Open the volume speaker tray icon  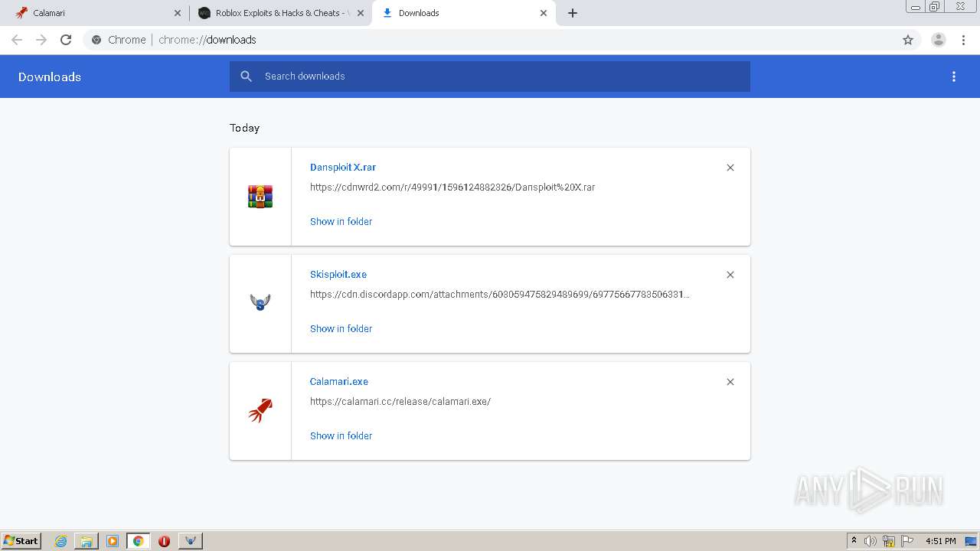coord(871,541)
